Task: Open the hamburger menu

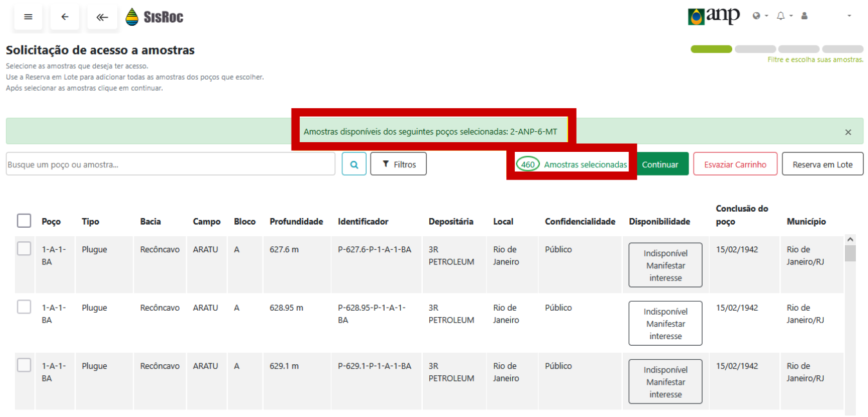Action: tap(28, 17)
